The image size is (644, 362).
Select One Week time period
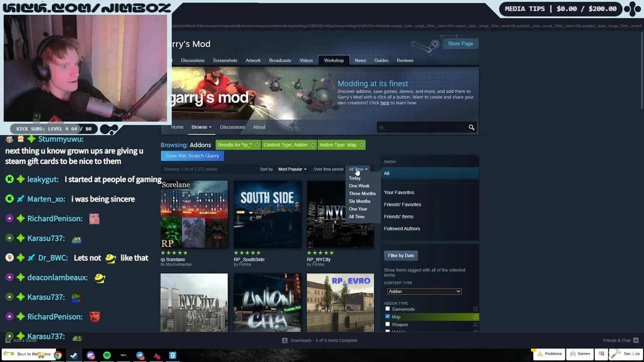coord(359,186)
